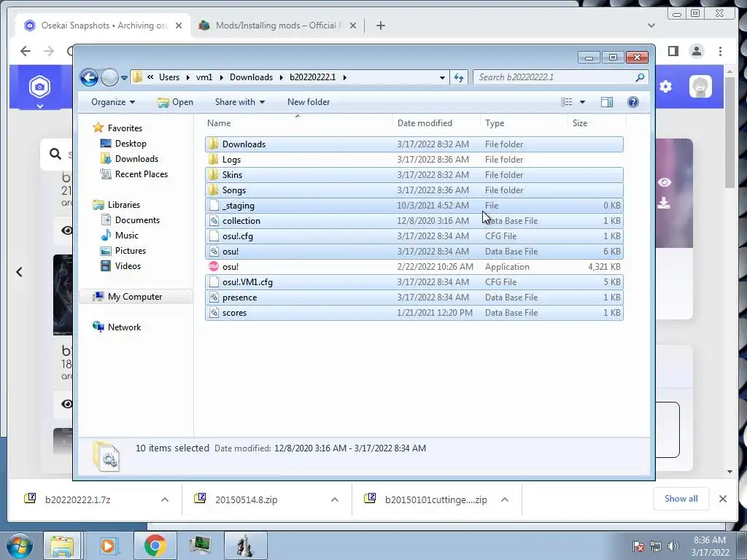The width and height of the screenshot is (747, 560).
Task: Click the Users breadcrumb in address bar
Action: pyautogui.click(x=169, y=77)
